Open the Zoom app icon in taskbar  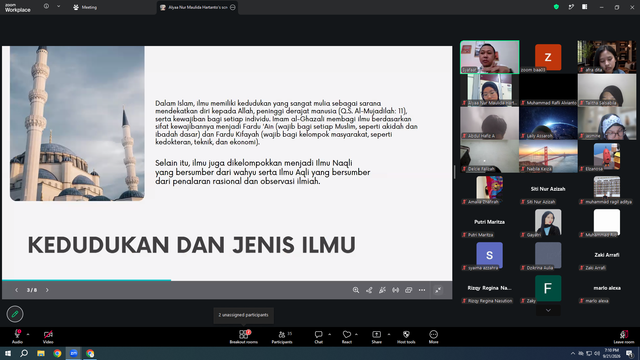tap(74, 353)
